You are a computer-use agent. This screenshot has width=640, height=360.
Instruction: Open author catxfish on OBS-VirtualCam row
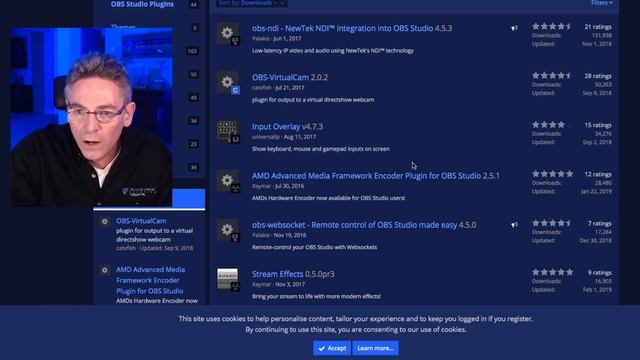pos(262,88)
